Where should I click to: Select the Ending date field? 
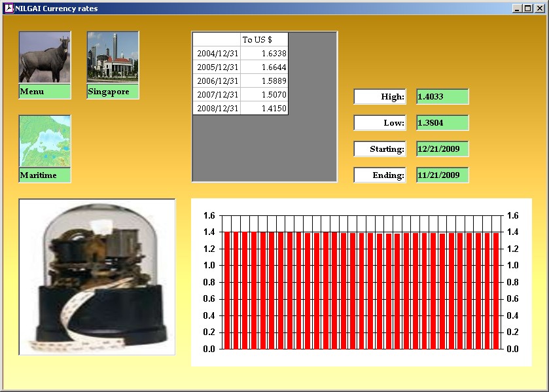tap(442, 175)
